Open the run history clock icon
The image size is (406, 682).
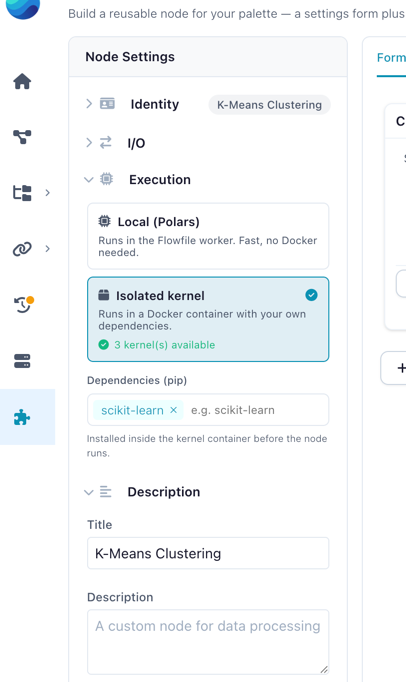coord(23,304)
